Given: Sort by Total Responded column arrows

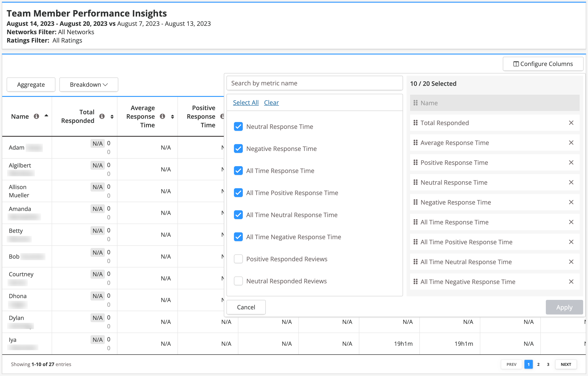Looking at the screenshot, I should pyautogui.click(x=112, y=117).
